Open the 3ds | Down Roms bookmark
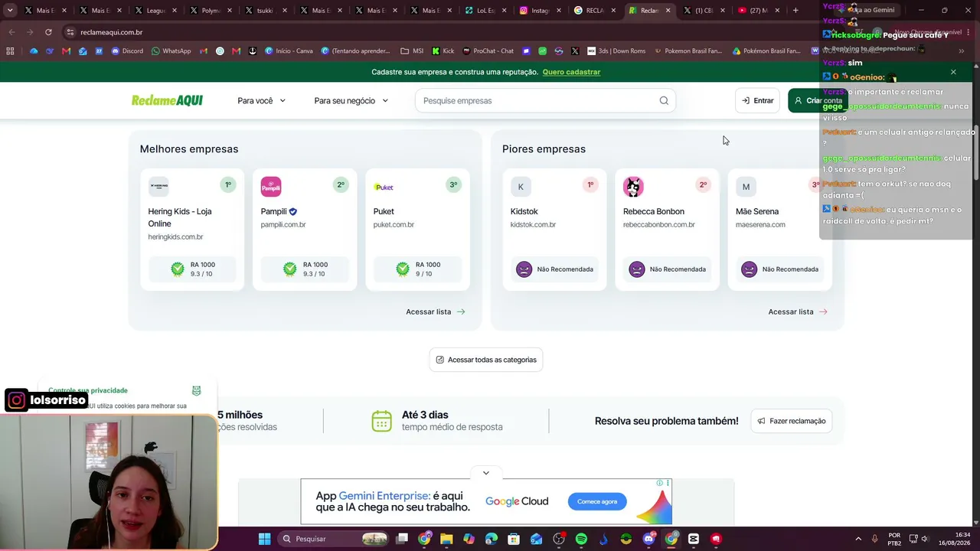Viewport: 980px width, 551px height. (x=616, y=51)
